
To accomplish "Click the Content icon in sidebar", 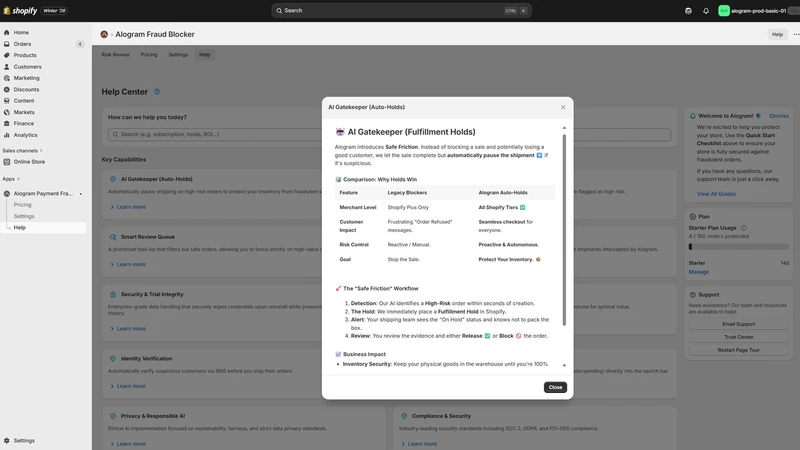I will 7,101.
